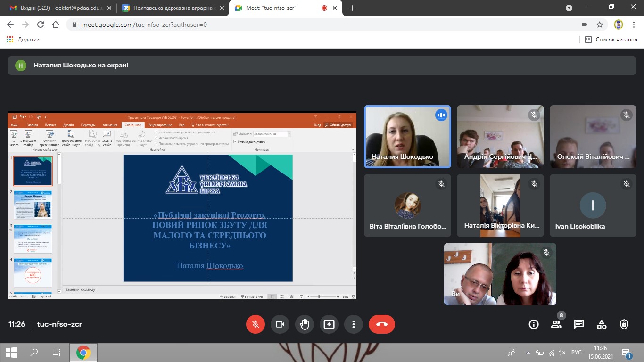The image size is (644, 362).
Task: Open Windows taskbar search
Action: [34, 352]
